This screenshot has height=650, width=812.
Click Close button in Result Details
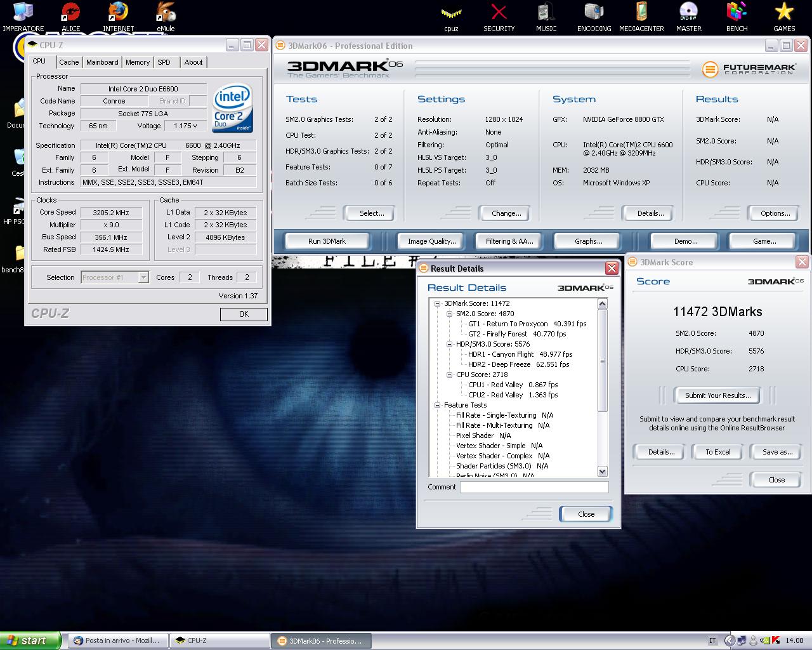(x=586, y=514)
